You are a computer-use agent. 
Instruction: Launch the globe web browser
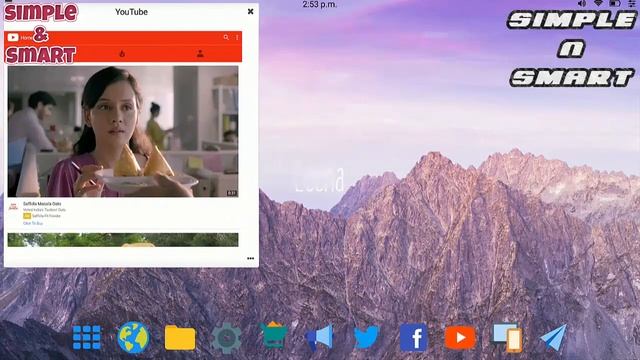[x=133, y=338]
